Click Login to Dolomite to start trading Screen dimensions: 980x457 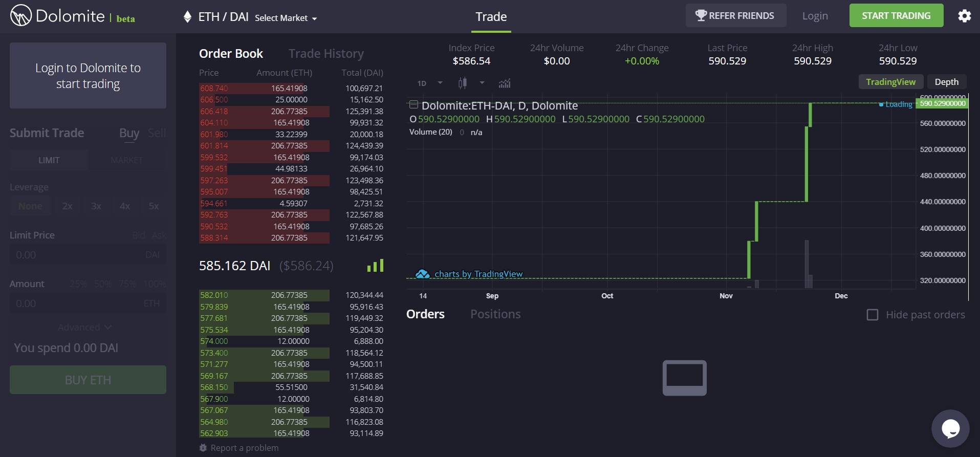(x=88, y=76)
